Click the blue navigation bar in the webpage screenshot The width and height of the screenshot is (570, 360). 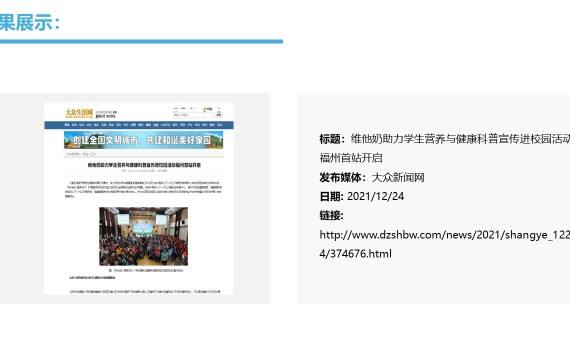point(139,125)
